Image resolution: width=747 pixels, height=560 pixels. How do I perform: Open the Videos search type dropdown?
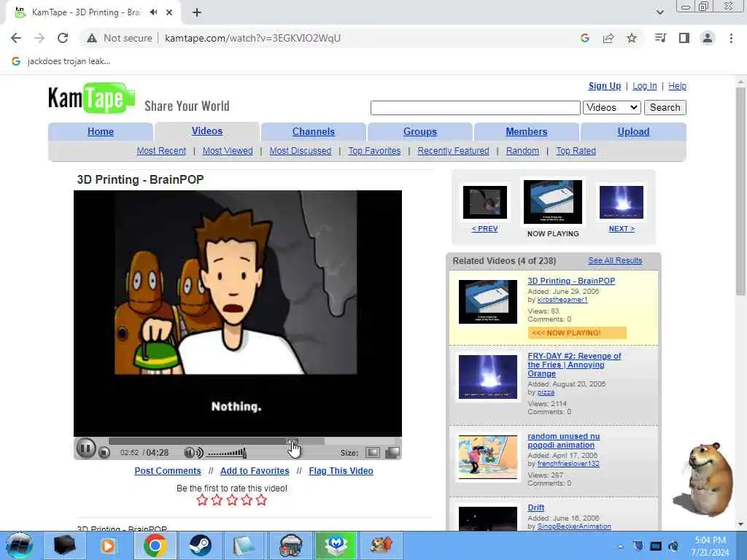tap(612, 108)
